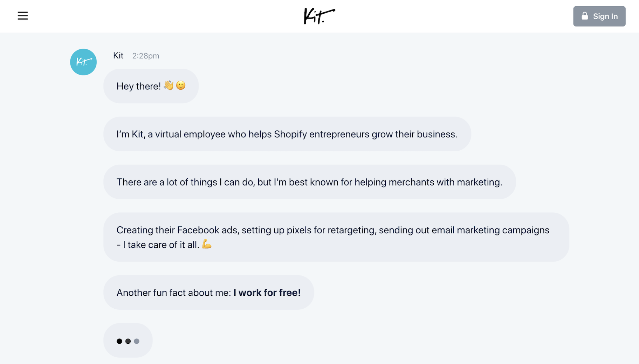The height and width of the screenshot is (364, 639).
Task: Click the typing indicator dots
Action: pos(128,341)
